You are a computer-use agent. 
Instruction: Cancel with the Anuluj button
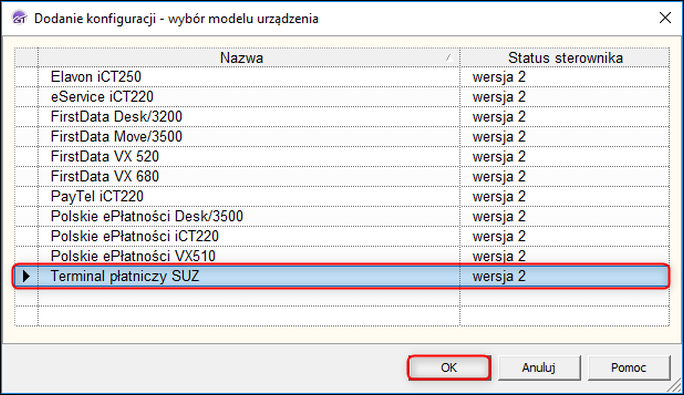pyautogui.click(x=539, y=368)
